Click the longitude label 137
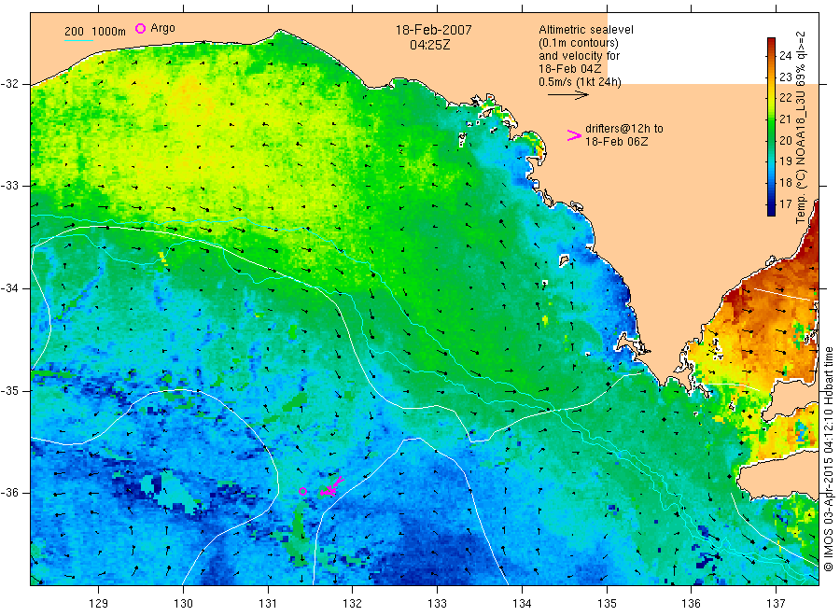The height and width of the screenshot is (616, 840). (776, 604)
